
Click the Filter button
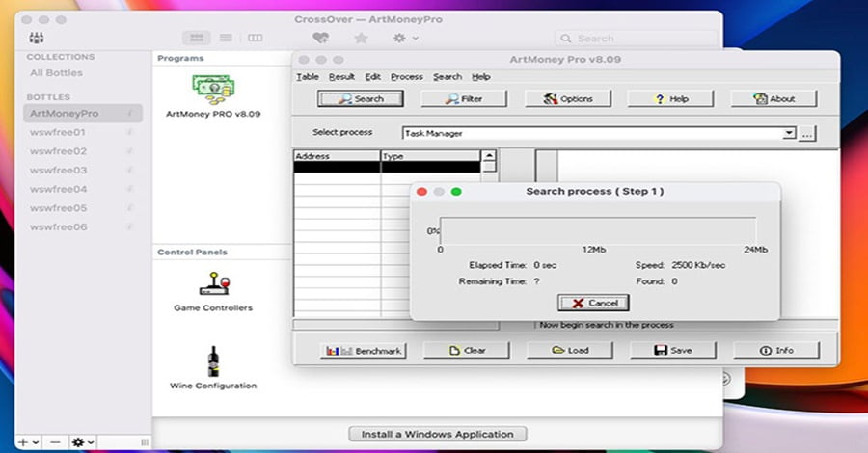464,99
